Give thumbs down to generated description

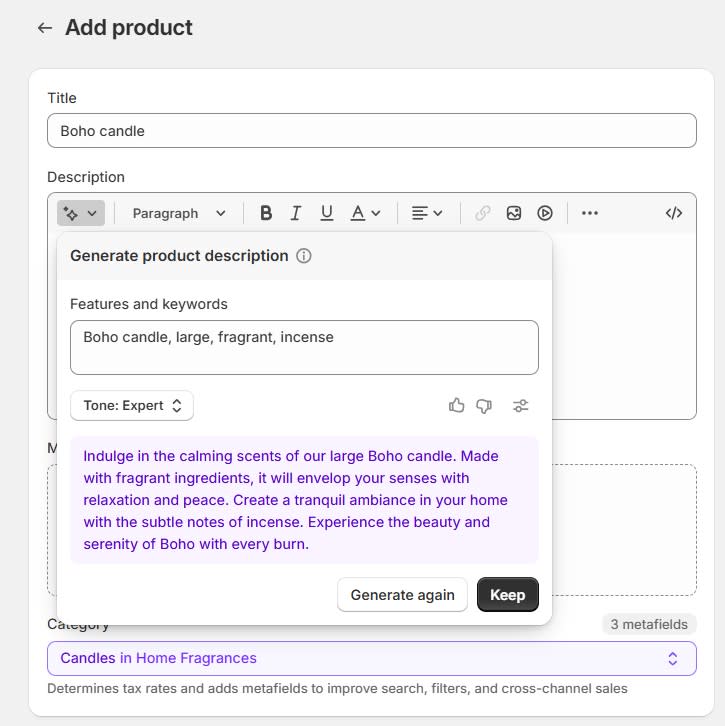coord(485,406)
